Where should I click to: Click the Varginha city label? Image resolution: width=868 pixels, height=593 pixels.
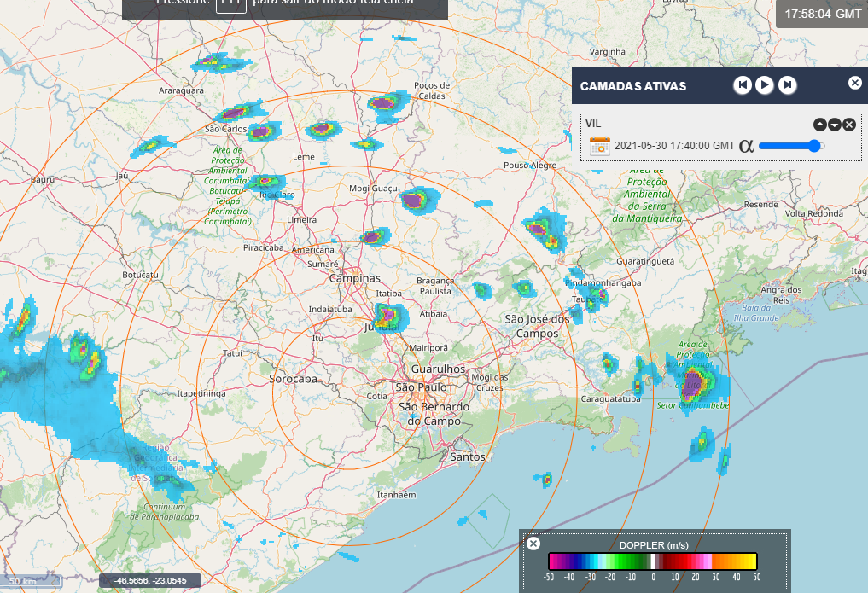pyautogui.click(x=608, y=52)
